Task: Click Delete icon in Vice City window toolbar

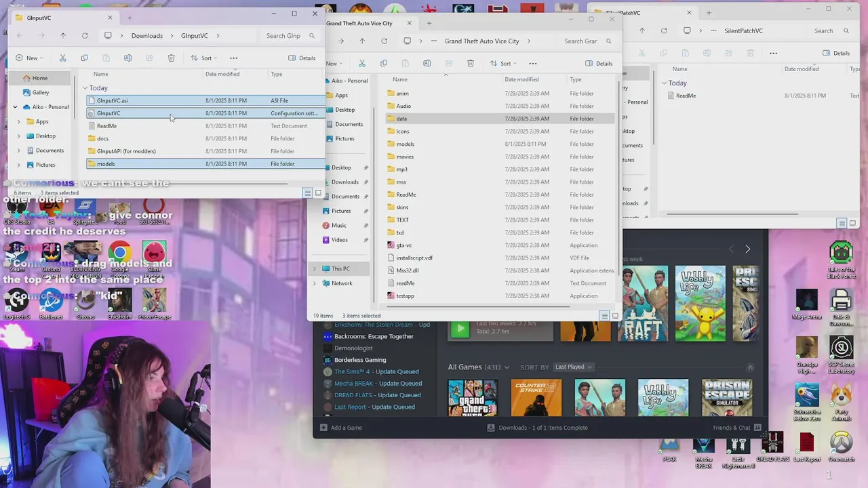Action: [x=470, y=64]
